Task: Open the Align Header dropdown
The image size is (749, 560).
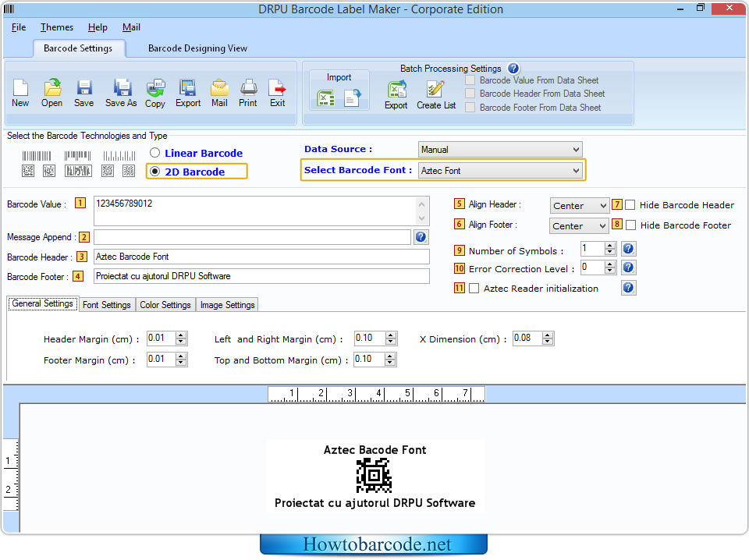Action: coord(580,206)
